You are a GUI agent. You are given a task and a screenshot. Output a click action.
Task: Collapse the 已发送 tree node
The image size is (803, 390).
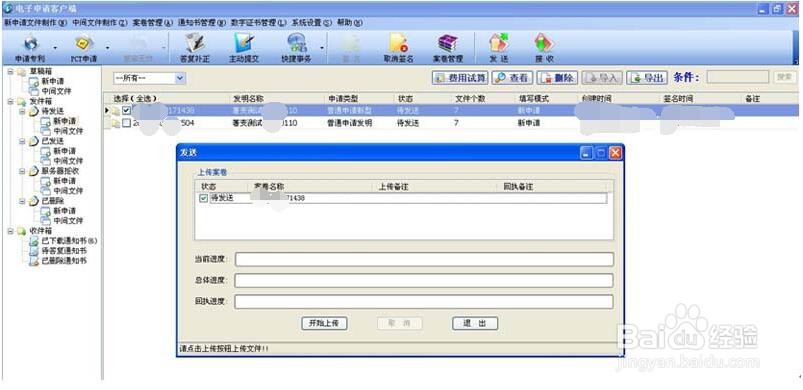pos(23,141)
